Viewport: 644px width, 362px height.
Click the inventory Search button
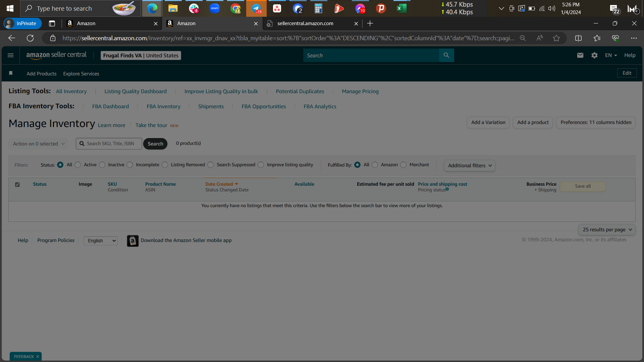pyautogui.click(x=155, y=144)
